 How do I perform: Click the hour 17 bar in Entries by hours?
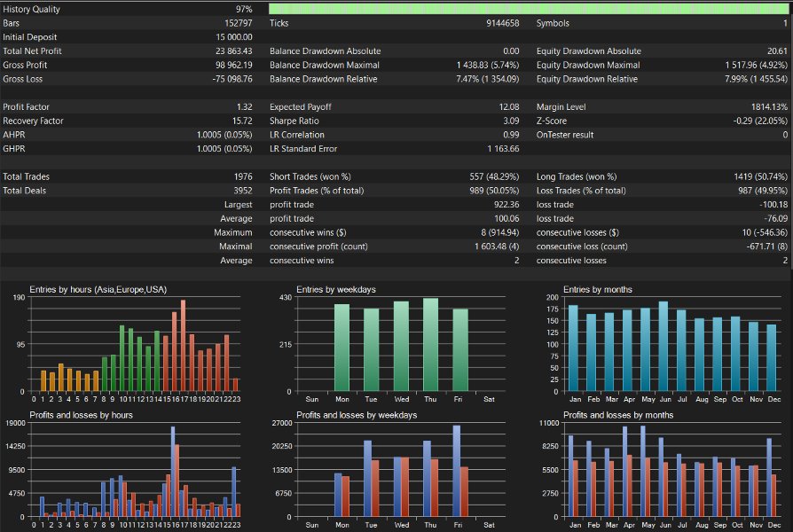point(183,346)
